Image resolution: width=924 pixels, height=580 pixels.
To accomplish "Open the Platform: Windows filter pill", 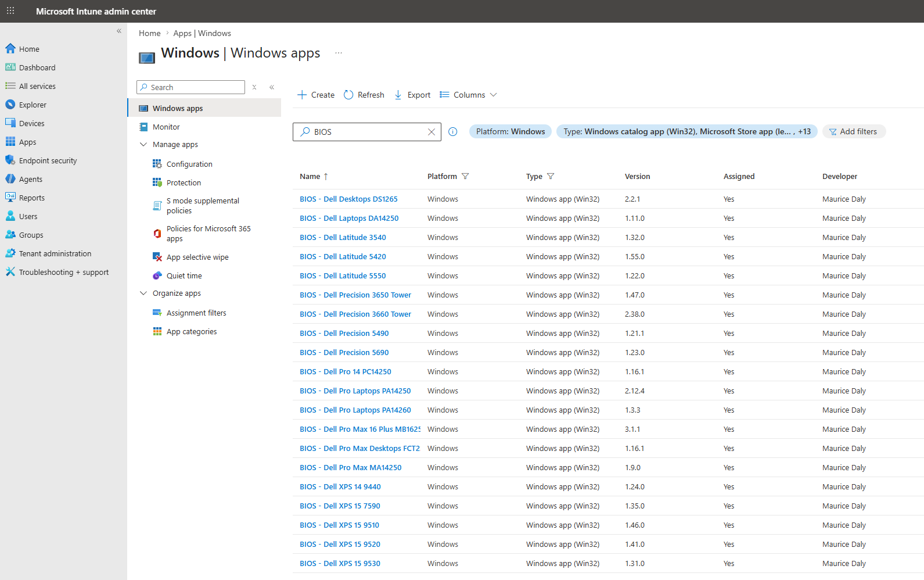I will [510, 131].
